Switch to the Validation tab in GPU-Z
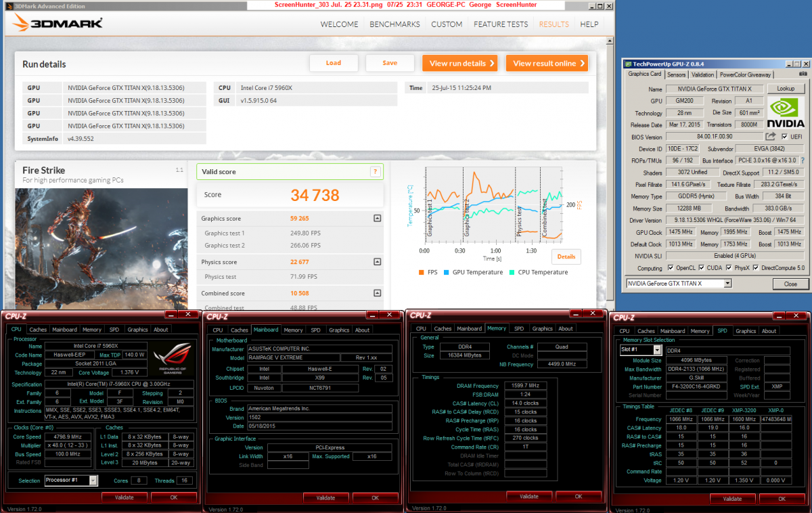 [702, 74]
